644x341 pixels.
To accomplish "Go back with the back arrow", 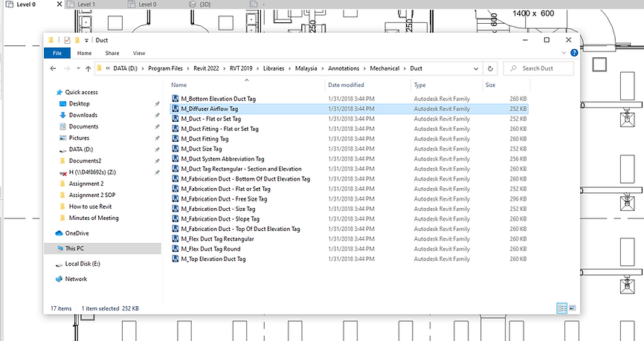I will 53,68.
